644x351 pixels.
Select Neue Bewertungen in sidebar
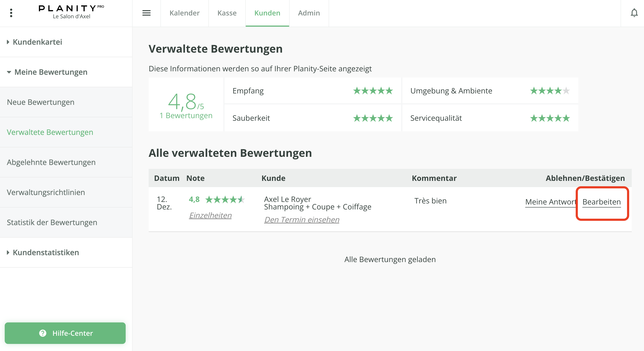(x=41, y=102)
